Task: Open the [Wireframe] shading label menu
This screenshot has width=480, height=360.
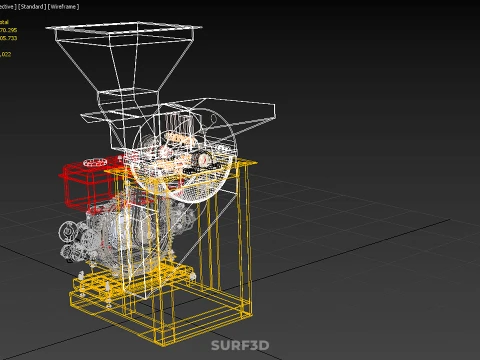Action: 64,7
